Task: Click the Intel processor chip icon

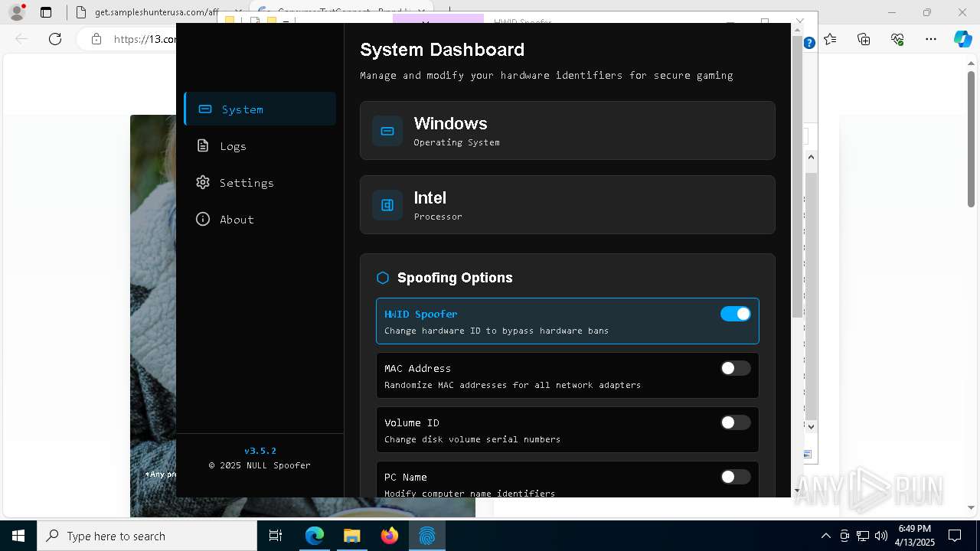Action: (387, 205)
